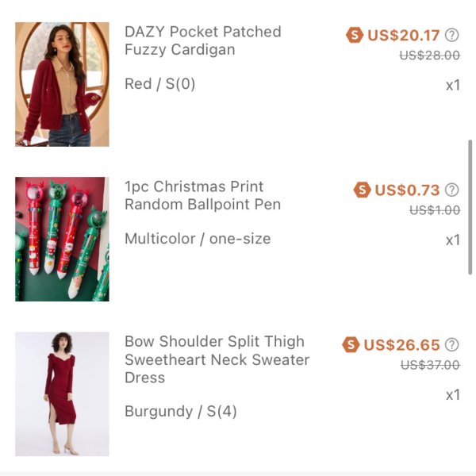Screen dimensions: 476x476
Task: Click the help icon beside US$20.17 price
Action: pyautogui.click(x=451, y=35)
